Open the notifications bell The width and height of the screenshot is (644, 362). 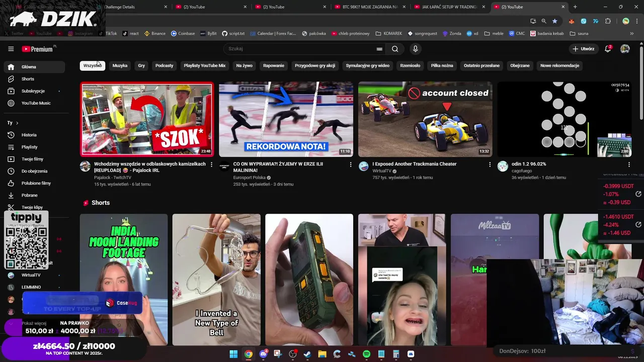pyautogui.click(x=608, y=49)
